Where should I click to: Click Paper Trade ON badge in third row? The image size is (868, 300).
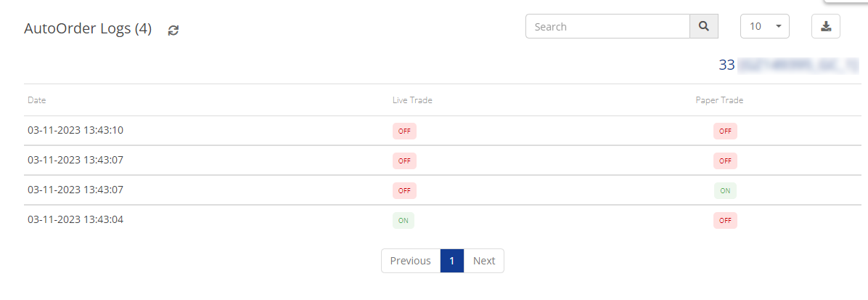click(x=724, y=190)
